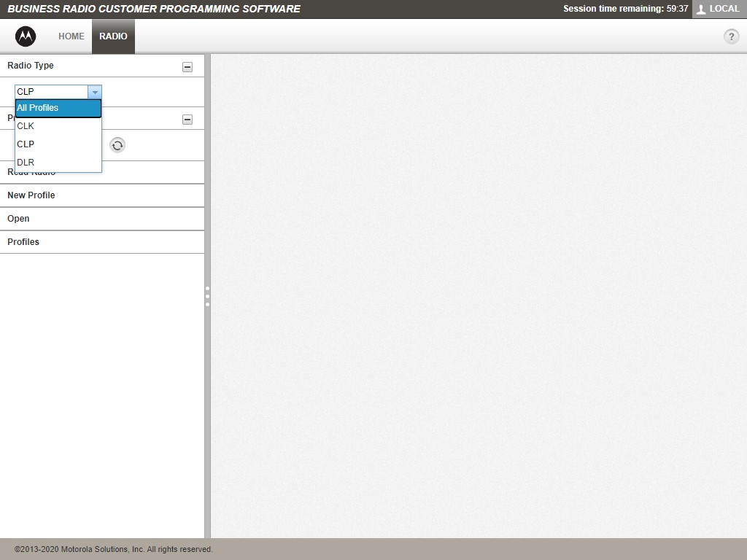Collapse the Radio Type section with minus icon
Image resolution: width=747 pixels, height=560 pixels.
coord(187,66)
